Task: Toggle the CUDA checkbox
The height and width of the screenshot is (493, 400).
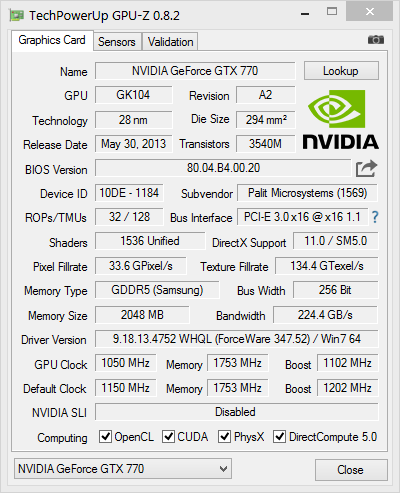Action: coord(168,436)
